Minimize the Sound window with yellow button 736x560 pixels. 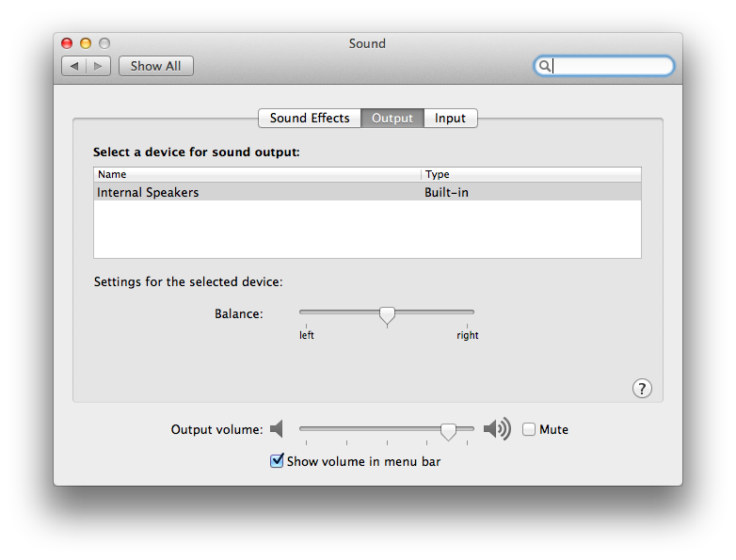(x=86, y=43)
